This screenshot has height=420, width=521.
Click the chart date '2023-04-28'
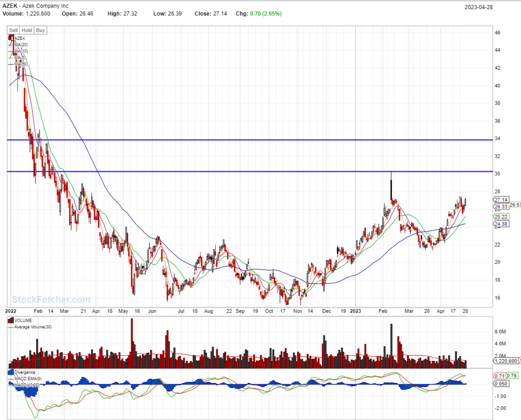[x=478, y=7]
